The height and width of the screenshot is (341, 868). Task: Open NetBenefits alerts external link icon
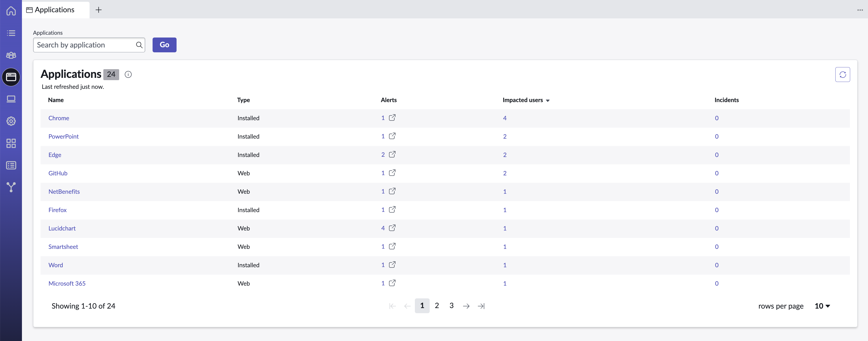click(392, 191)
